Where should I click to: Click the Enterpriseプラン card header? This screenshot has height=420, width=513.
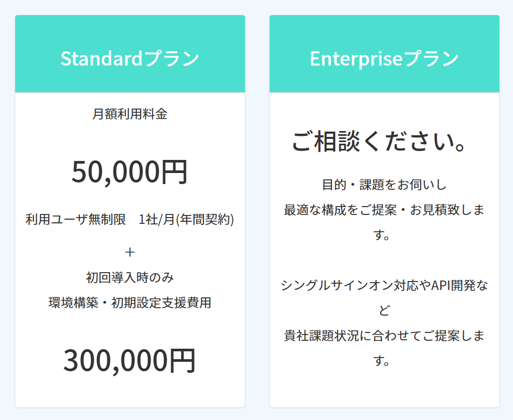pos(384,58)
